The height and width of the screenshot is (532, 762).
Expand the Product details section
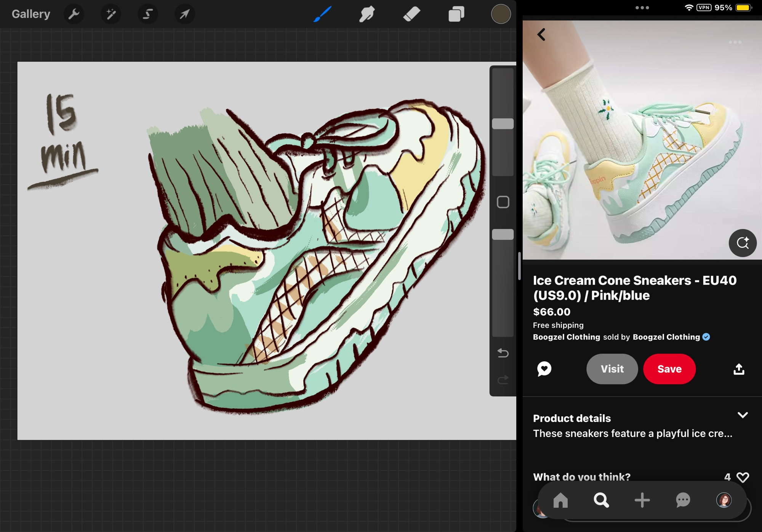743,415
